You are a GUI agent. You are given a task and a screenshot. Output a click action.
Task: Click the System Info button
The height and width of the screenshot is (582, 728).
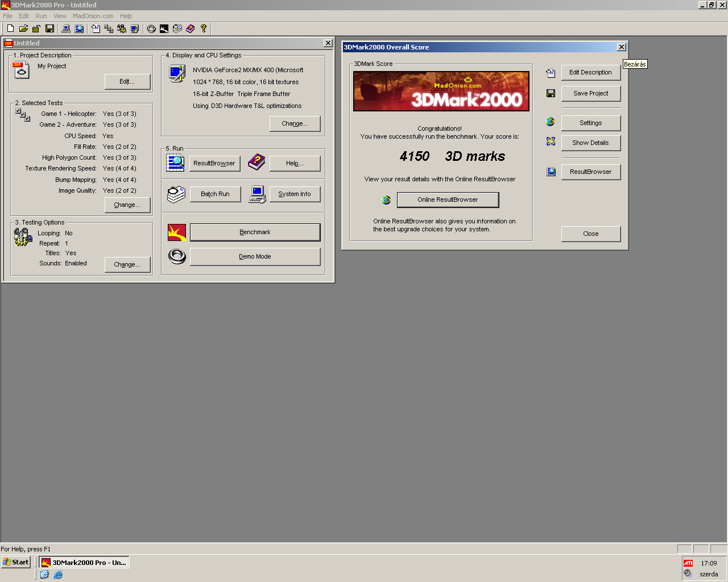pyautogui.click(x=295, y=194)
